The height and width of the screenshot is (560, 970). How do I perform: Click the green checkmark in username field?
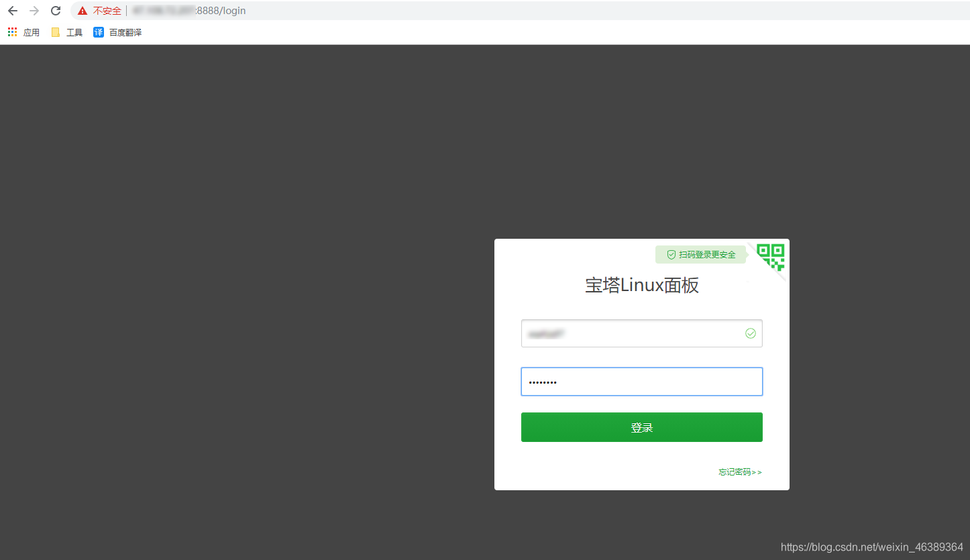click(x=751, y=333)
